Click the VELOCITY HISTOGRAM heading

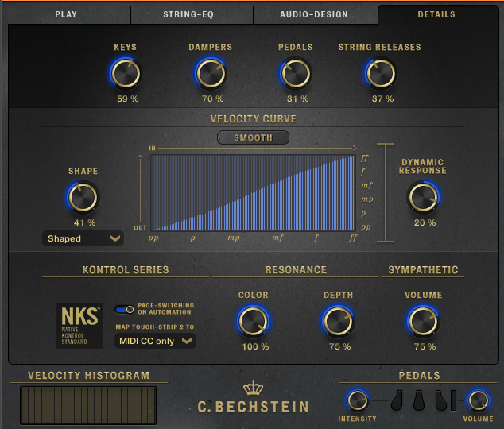click(89, 376)
